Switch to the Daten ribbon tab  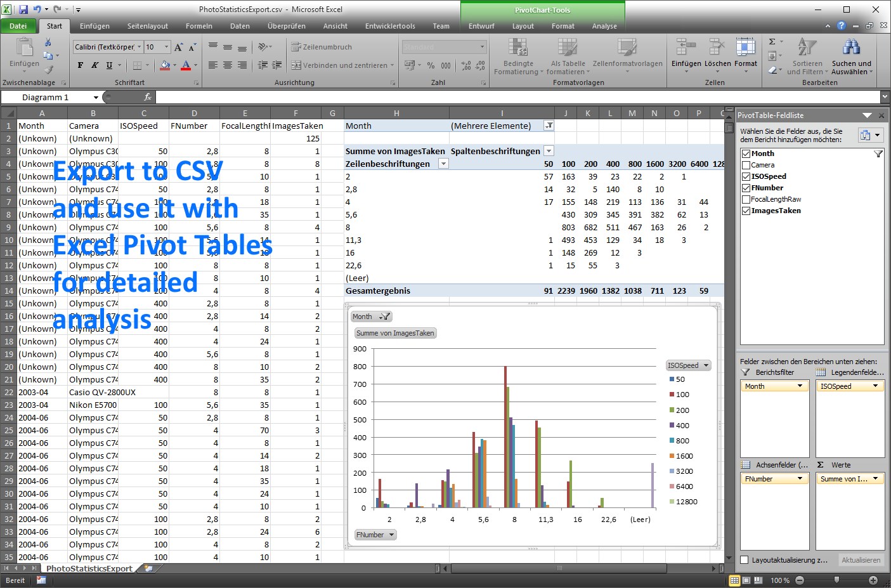point(240,26)
